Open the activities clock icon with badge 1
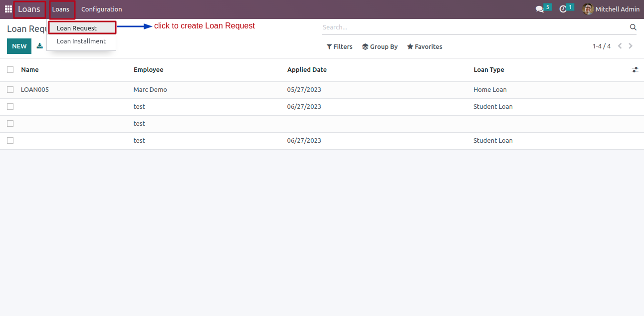This screenshot has height=316, width=644. click(563, 9)
